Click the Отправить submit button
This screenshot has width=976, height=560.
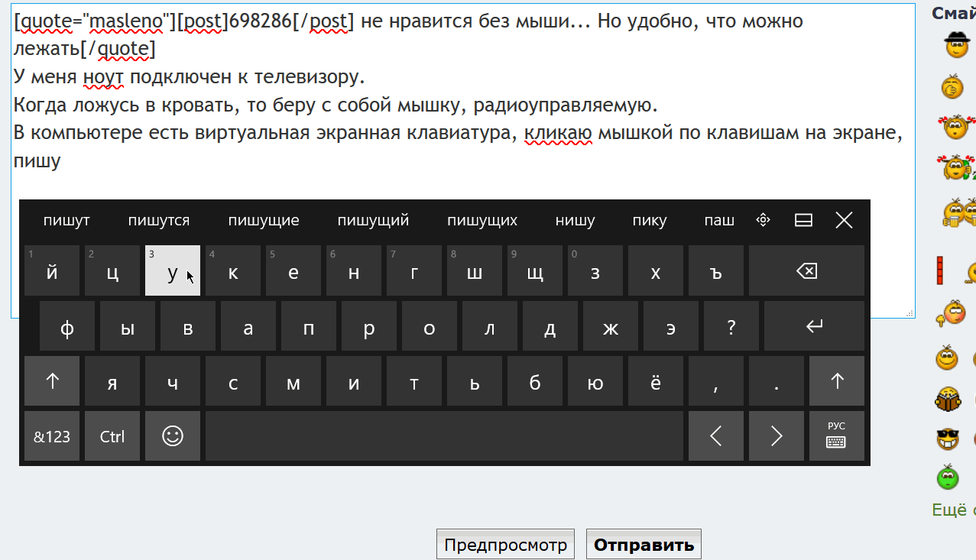click(644, 545)
